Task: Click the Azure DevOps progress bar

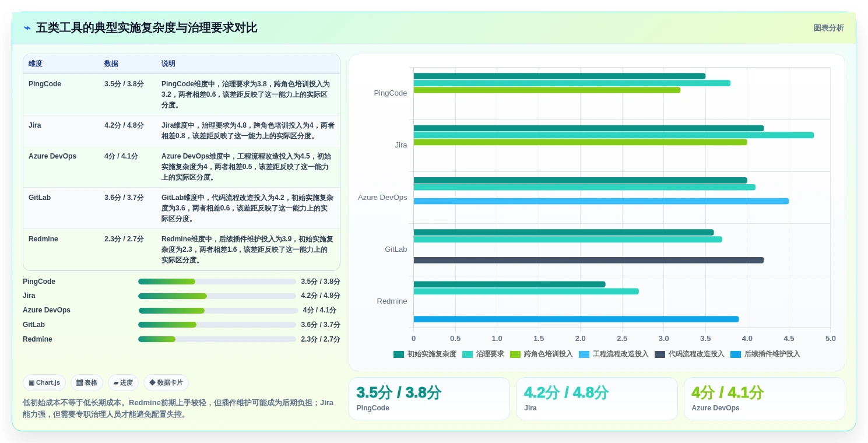Action: [x=218, y=311]
